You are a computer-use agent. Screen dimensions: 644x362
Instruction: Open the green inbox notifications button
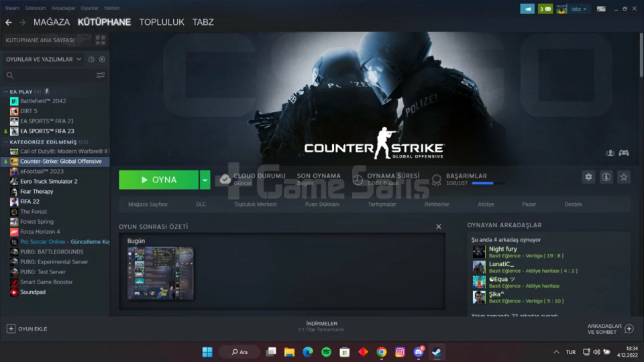pyautogui.click(x=545, y=9)
